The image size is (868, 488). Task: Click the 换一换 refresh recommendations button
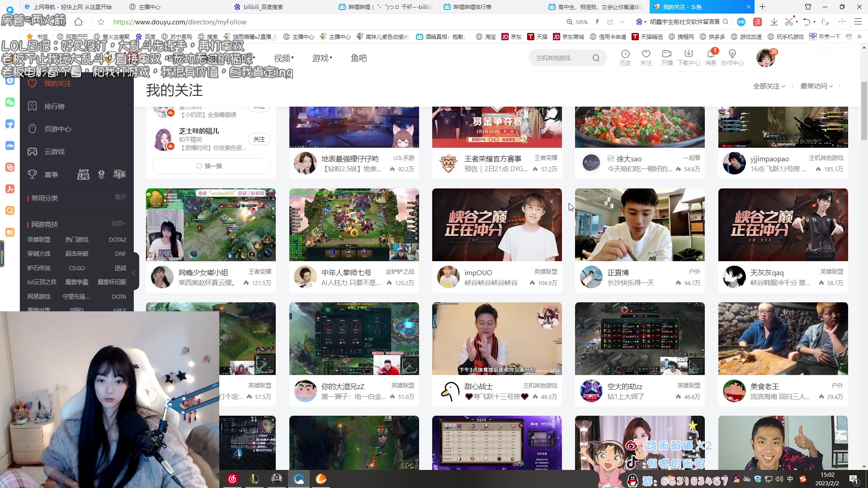[211, 166]
